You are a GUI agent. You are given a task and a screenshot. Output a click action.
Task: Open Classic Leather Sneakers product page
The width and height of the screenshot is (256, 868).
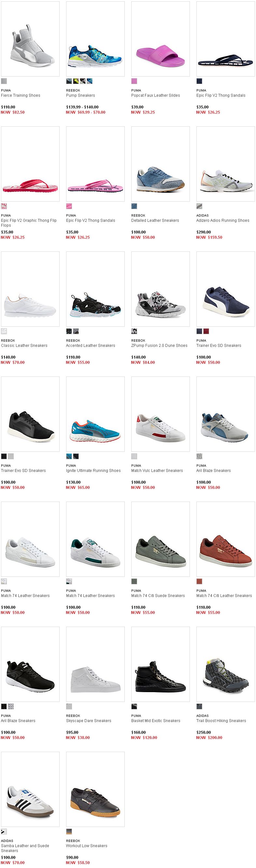tap(24, 345)
